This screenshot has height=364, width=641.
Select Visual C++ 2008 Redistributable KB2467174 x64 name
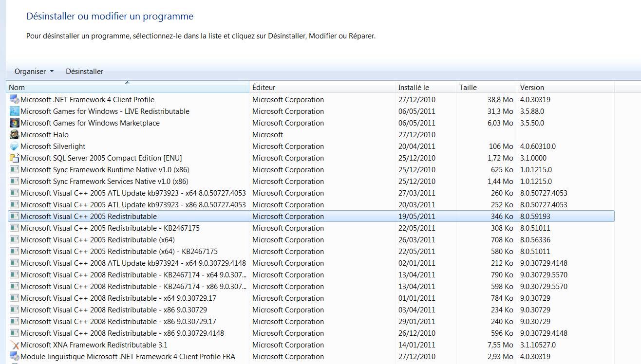(133, 274)
